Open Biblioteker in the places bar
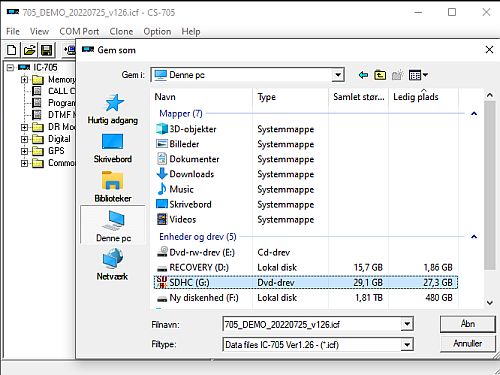 [113, 187]
